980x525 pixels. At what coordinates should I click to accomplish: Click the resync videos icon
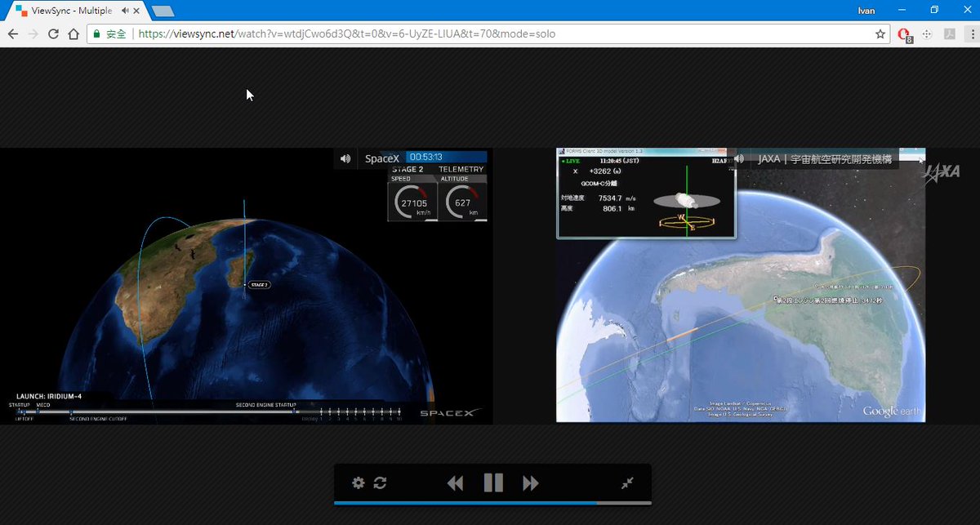pos(380,483)
